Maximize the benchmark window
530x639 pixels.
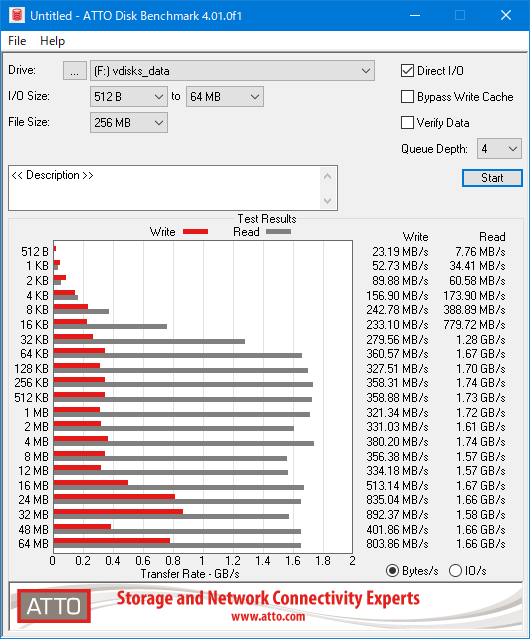[460, 15]
